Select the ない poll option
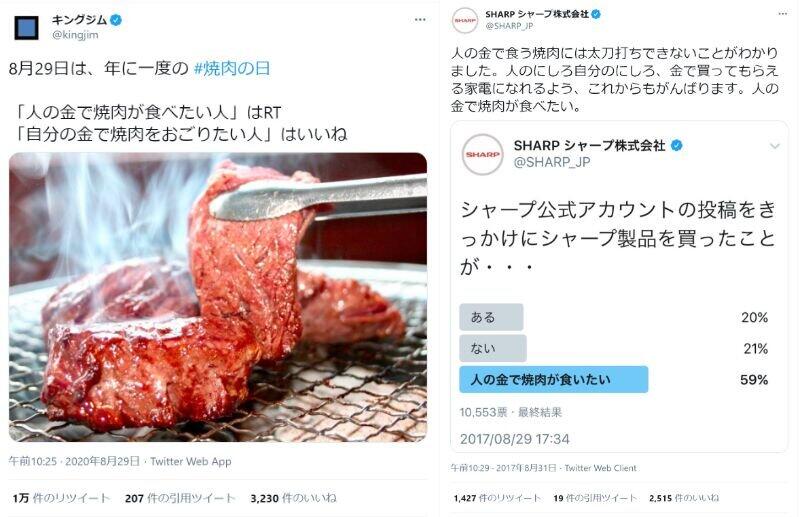This screenshot has height=517, width=800. click(x=492, y=348)
